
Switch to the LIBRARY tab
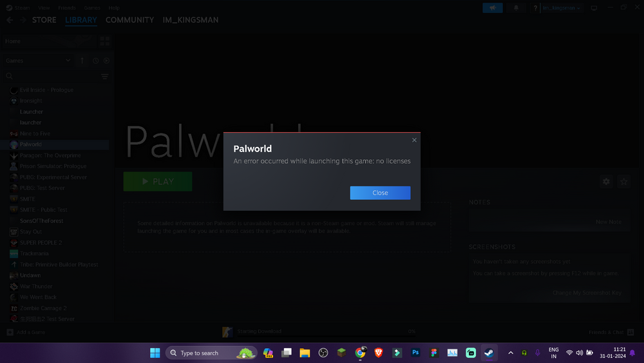tap(81, 20)
